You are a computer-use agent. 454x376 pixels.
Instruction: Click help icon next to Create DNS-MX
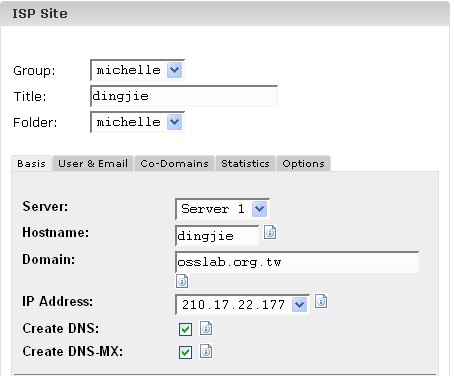(x=206, y=351)
